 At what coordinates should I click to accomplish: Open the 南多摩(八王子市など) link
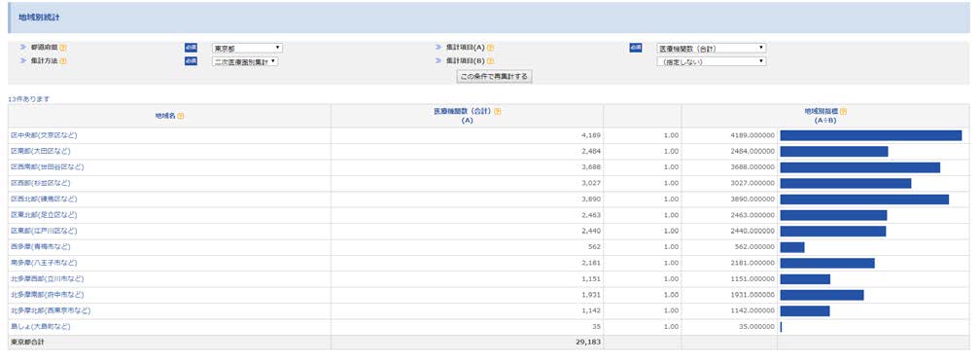(x=44, y=263)
